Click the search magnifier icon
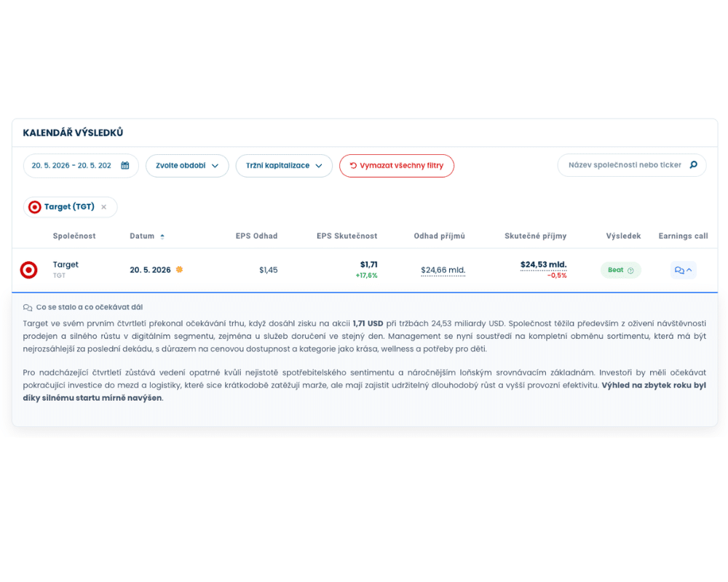 [693, 164]
